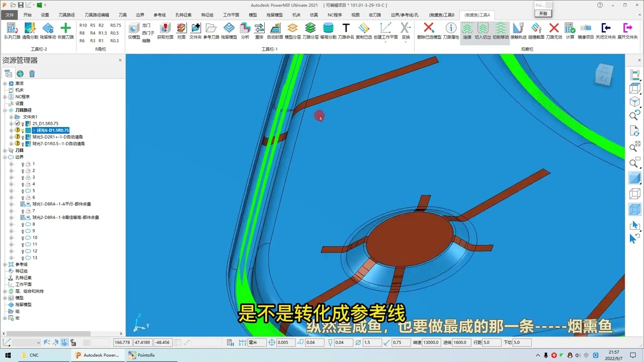Create a 文件夹 folder with toolbar icon
644x362 pixels.
click(x=195, y=31)
